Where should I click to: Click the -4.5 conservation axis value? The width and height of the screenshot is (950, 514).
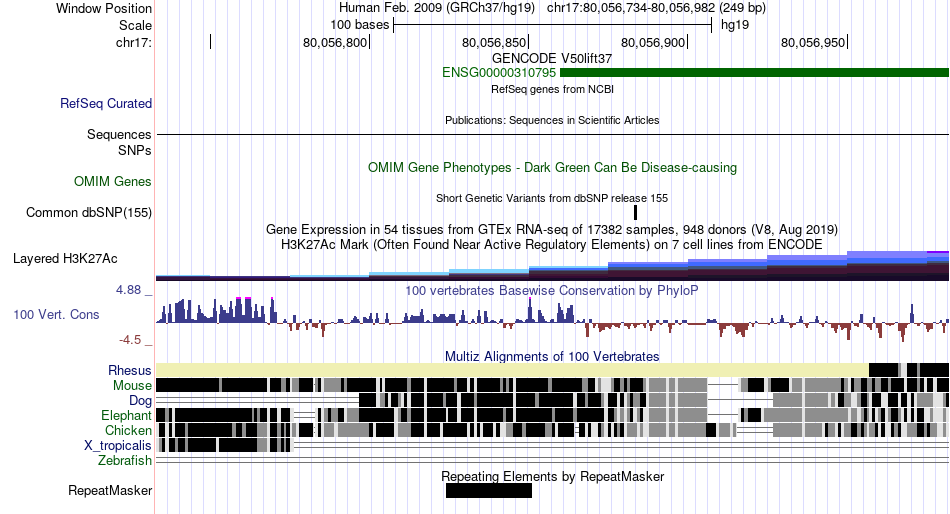[x=130, y=340]
